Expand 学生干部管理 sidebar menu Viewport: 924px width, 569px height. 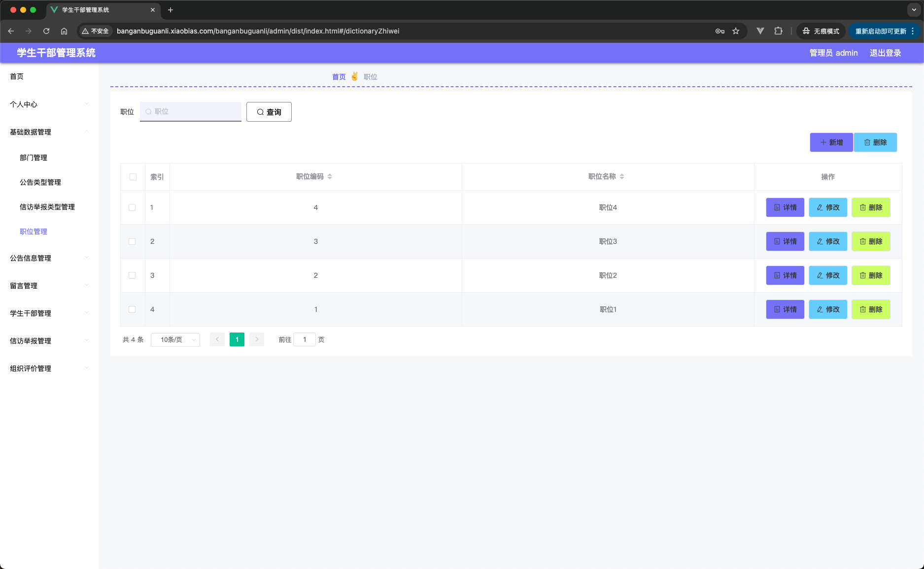[49, 313]
